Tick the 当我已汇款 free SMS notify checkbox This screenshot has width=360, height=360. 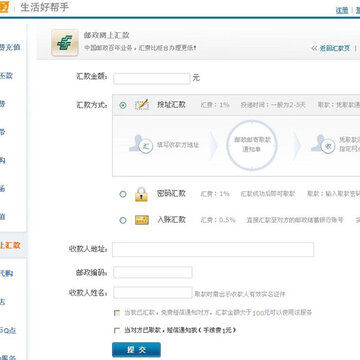pyautogui.click(x=117, y=313)
